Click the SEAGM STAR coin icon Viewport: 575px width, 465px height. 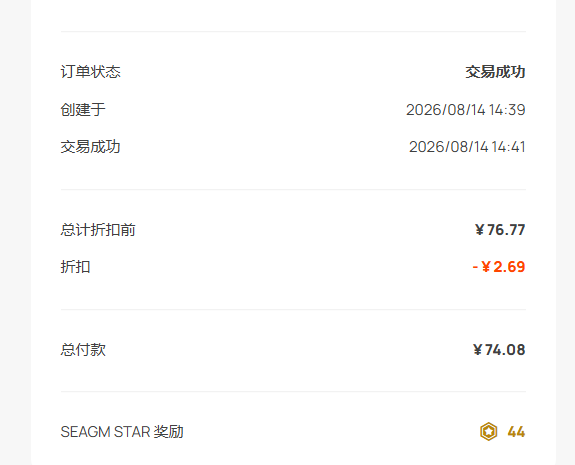pos(488,431)
